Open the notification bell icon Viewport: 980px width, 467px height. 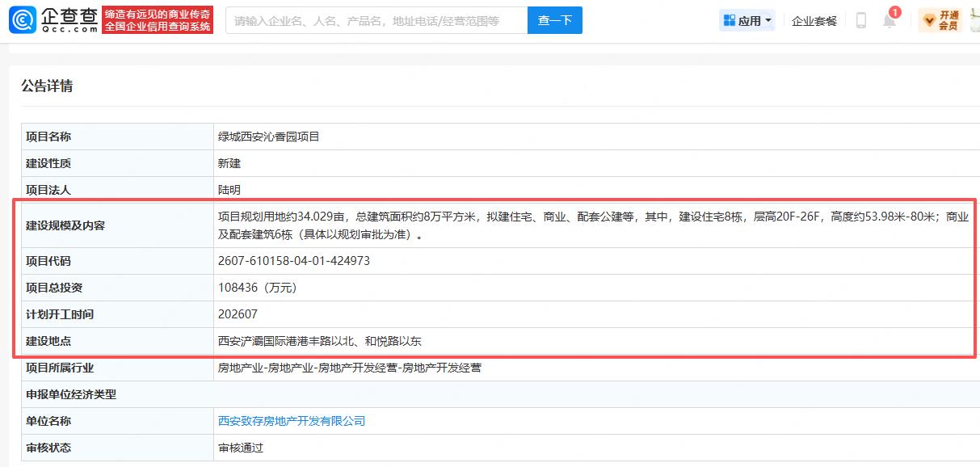pyautogui.click(x=890, y=21)
